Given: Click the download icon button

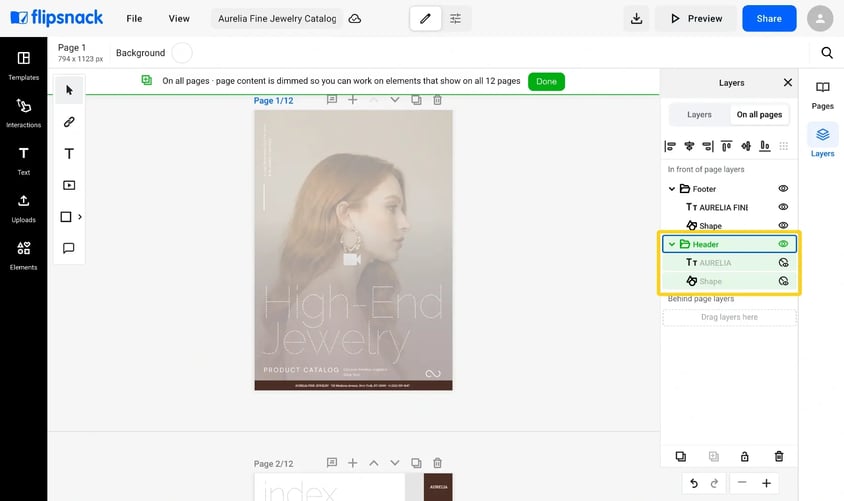Looking at the screenshot, I should click(636, 19).
